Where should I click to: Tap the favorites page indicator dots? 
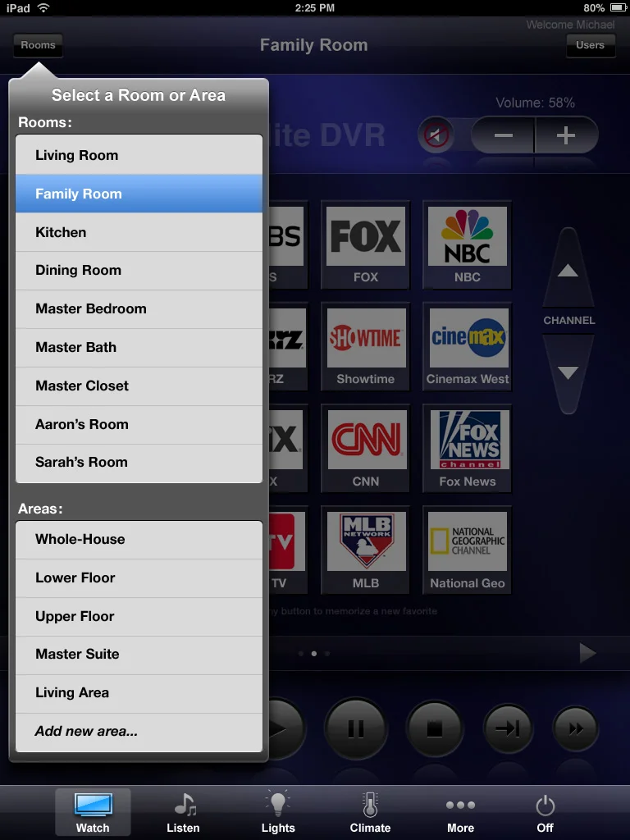pos(314,654)
